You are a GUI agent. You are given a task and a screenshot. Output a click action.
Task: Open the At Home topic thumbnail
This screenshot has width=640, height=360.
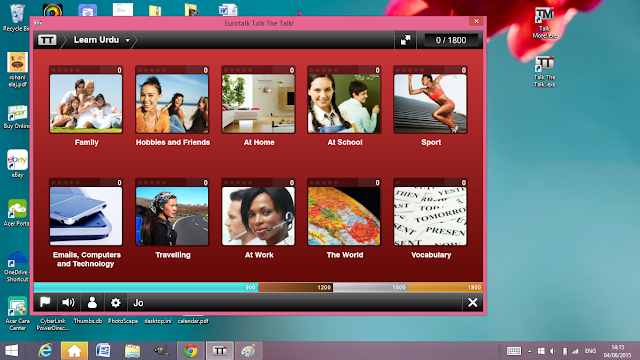258,103
